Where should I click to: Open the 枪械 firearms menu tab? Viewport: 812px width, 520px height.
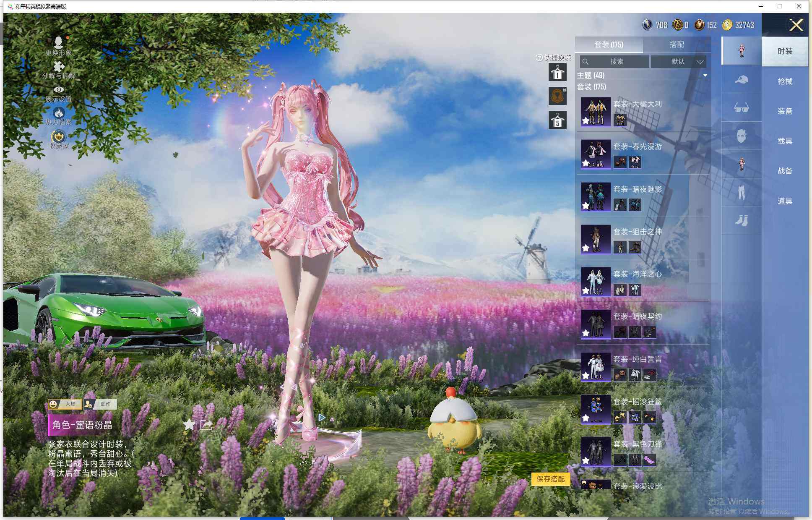(x=785, y=81)
